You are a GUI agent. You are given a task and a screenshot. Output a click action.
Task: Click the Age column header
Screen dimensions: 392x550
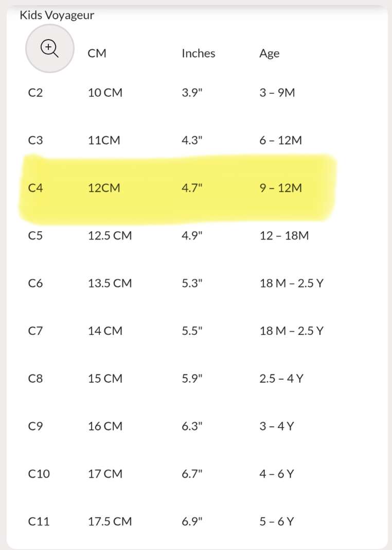click(269, 54)
